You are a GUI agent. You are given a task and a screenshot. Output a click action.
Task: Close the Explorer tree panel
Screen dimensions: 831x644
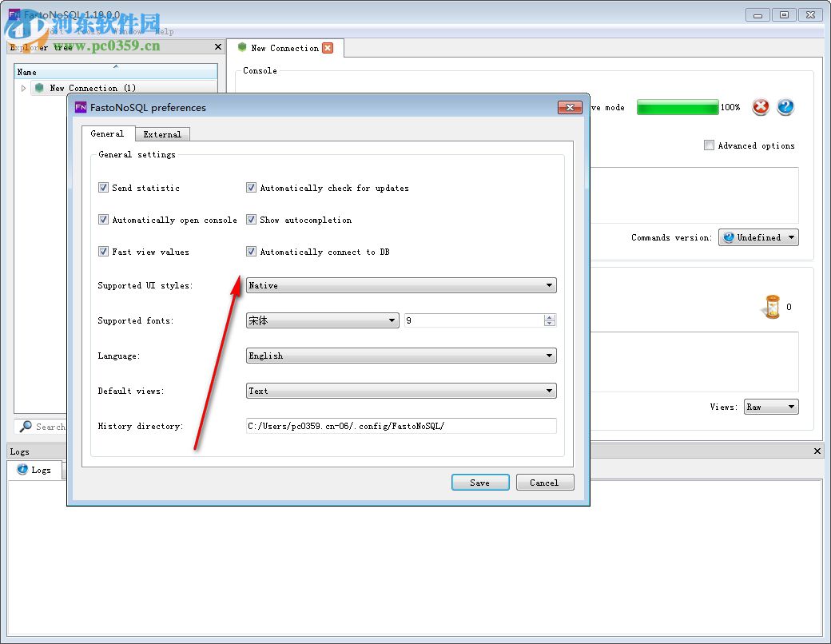[218, 47]
